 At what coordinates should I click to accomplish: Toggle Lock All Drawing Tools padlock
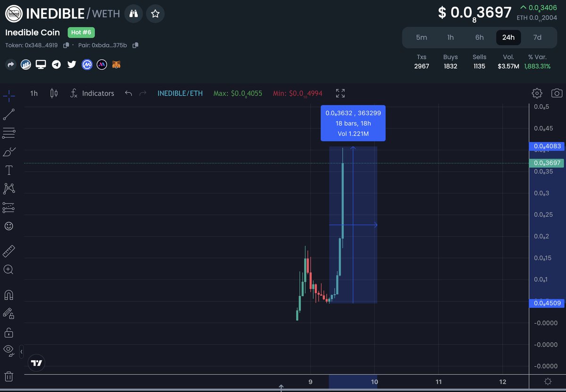coord(8,332)
